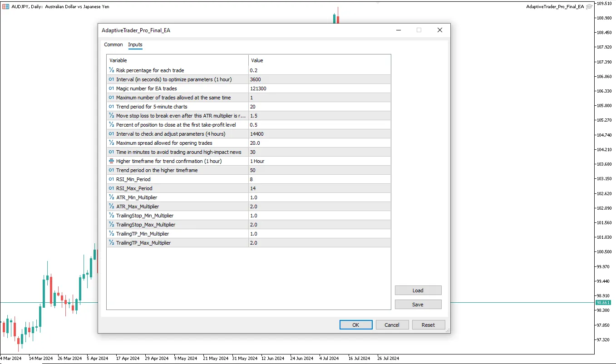
Task: Select the Time in minutes to avoid news label
Action: coord(179,152)
